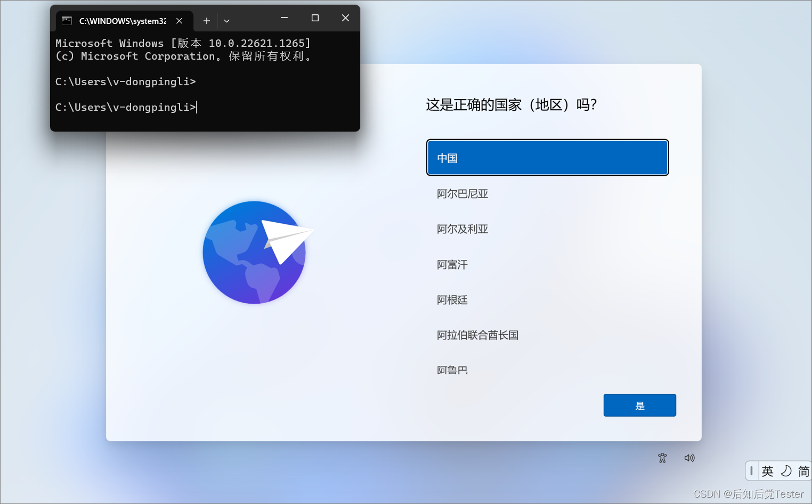Select the highlighted 中国 option
The image size is (812, 504).
tap(547, 157)
